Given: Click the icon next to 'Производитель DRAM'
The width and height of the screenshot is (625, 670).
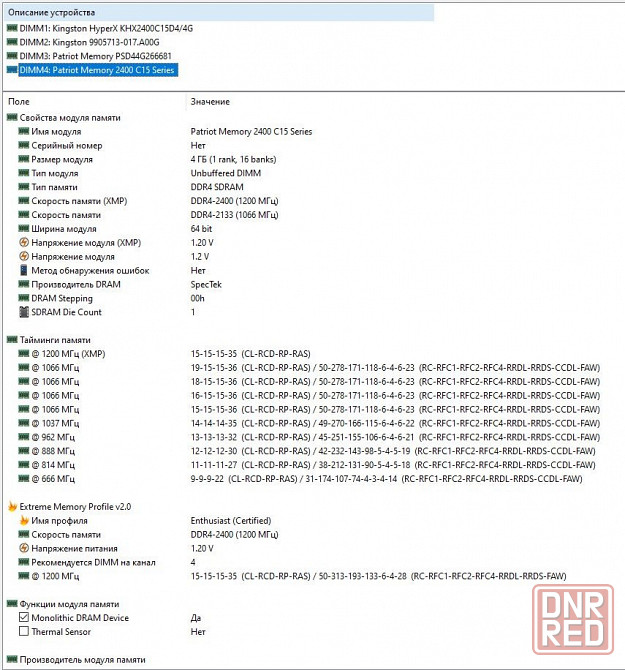Looking at the screenshot, I should click(x=23, y=284).
